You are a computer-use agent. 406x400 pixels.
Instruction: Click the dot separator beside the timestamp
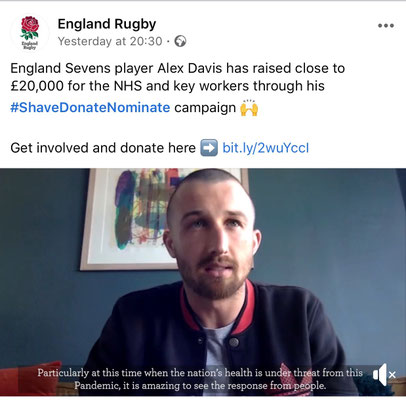(168, 42)
